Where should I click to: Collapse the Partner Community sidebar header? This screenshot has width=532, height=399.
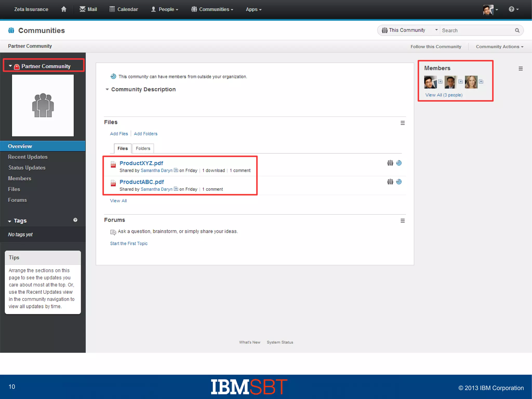coord(10,66)
